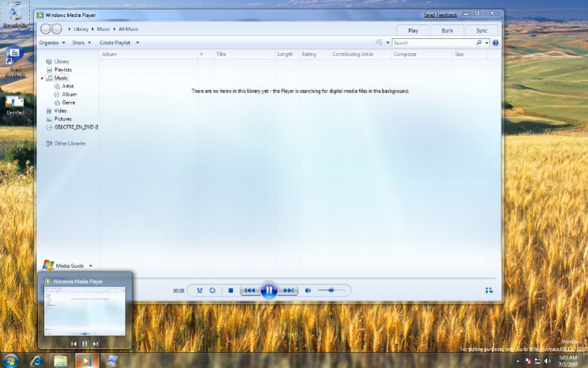Go back with the navigation back button
Image resolution: width=588 pixels, height=368 pixels.
click(46, 29)
